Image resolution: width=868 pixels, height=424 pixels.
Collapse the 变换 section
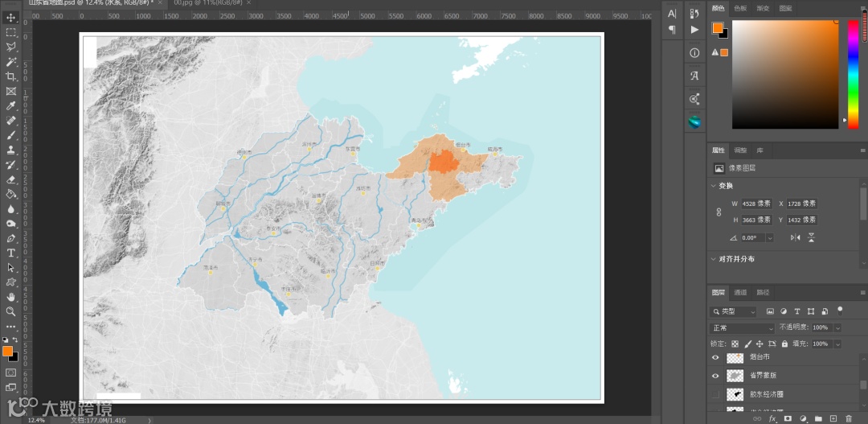click(714, 186)
